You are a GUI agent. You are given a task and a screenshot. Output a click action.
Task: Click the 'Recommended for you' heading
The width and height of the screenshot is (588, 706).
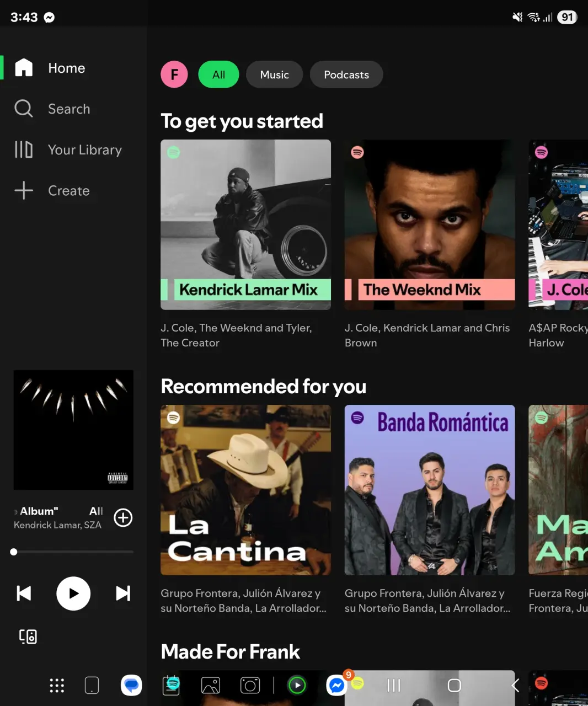263,387
